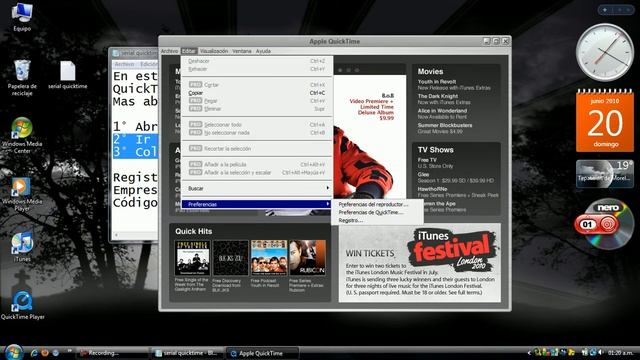Image resolution: width=640 pixels, height=360 pixels.
Task: Launch Internet Explorer from quick launch
Action: [34, 353]
